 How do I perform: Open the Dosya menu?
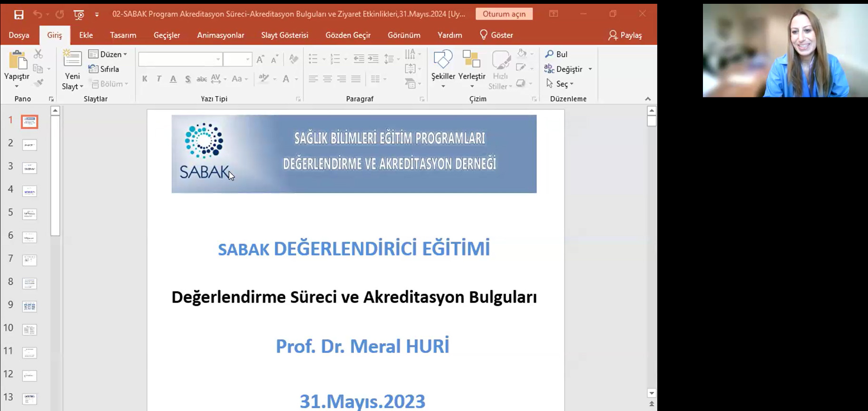click(x=19, y=35)
